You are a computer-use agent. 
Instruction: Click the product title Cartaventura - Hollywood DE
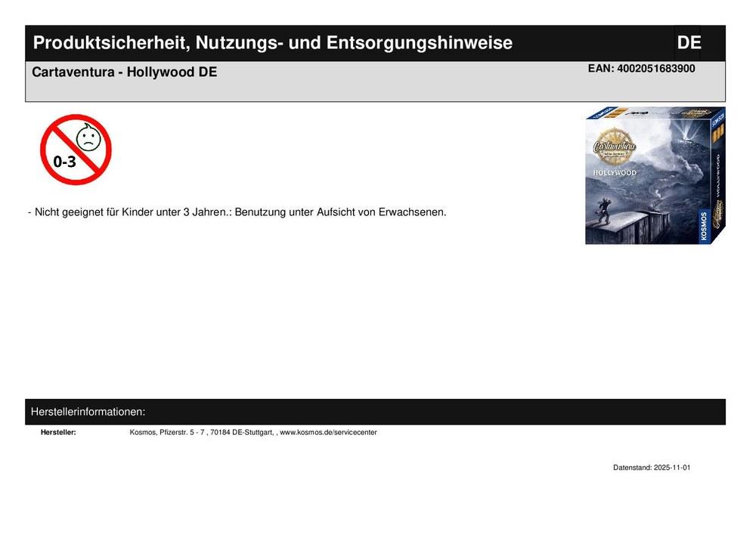(x=125, y=73)
